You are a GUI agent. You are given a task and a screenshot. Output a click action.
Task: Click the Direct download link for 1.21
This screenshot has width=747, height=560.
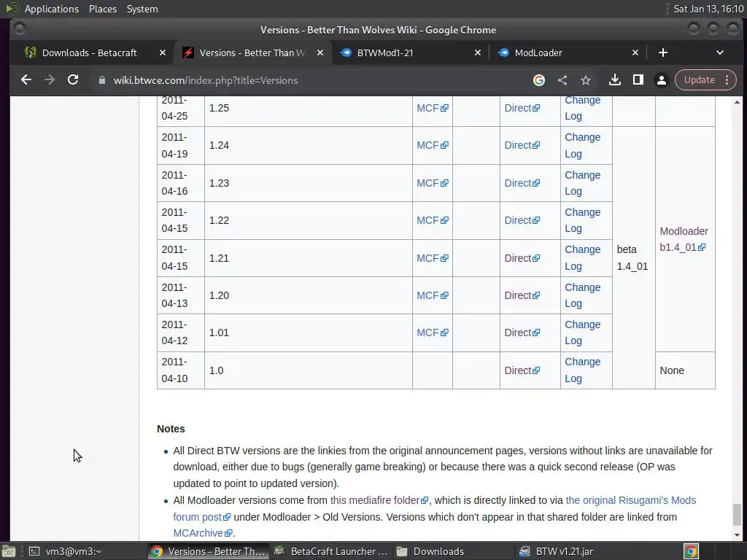(x=522, y=258)
